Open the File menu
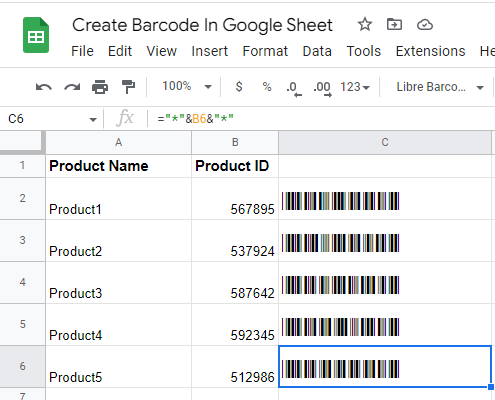The width and height of the screenshot is (495, 400). coord(82,51)
